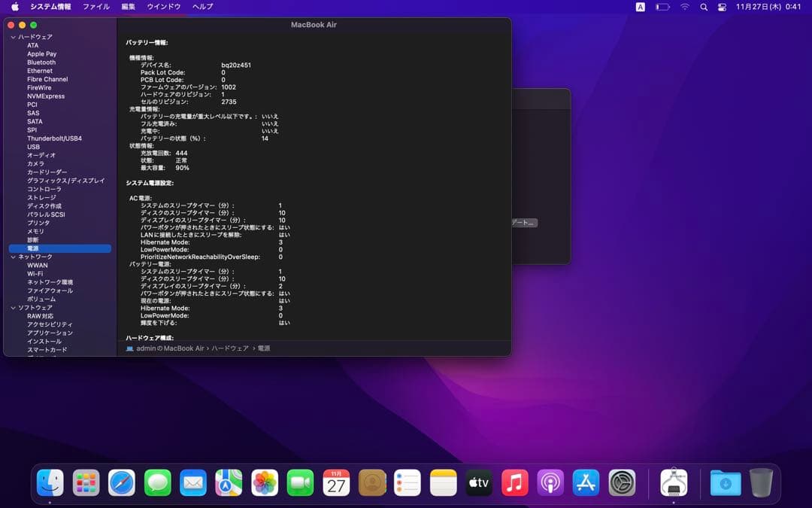Image resolution: width=812 pixels, height=508 pixels.
Task: Collapse the ソフトウェア section in sidebar
Action: [13, 308]
